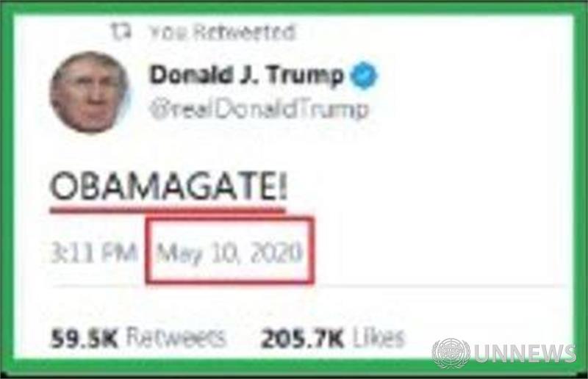
Task: Open the 59.5K retweet count
Action: 84,339
